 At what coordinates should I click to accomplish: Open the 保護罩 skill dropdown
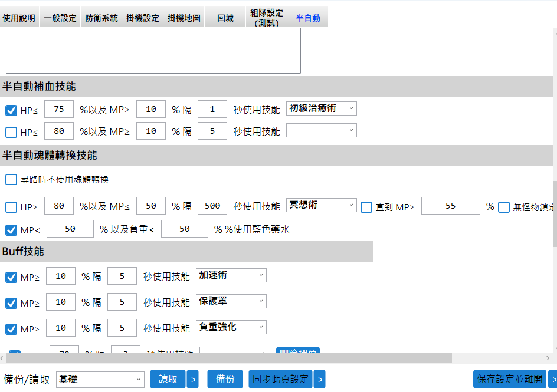231,301
